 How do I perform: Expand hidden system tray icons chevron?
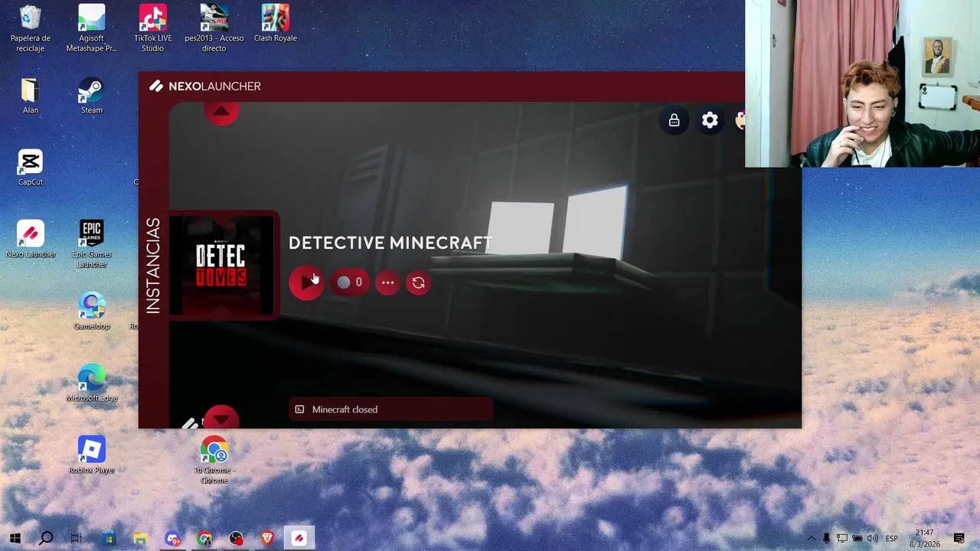(x=812, y=538)
